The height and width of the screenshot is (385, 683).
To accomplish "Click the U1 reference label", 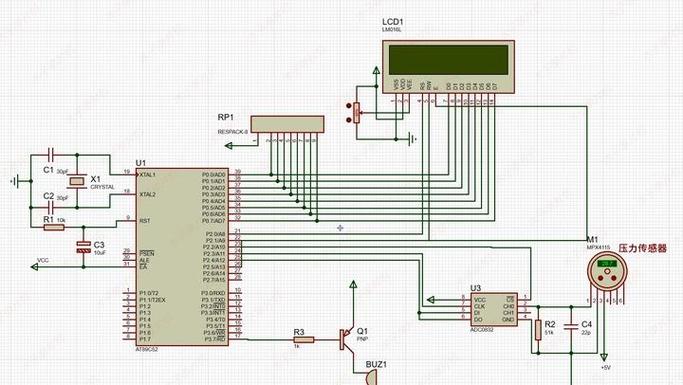I will (x=141, y=163).
